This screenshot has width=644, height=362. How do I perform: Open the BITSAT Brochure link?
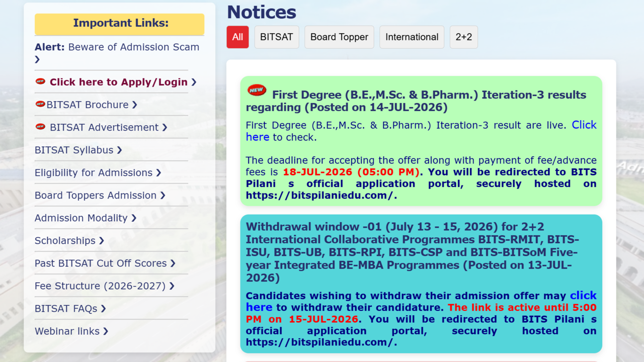coord(88,105)
